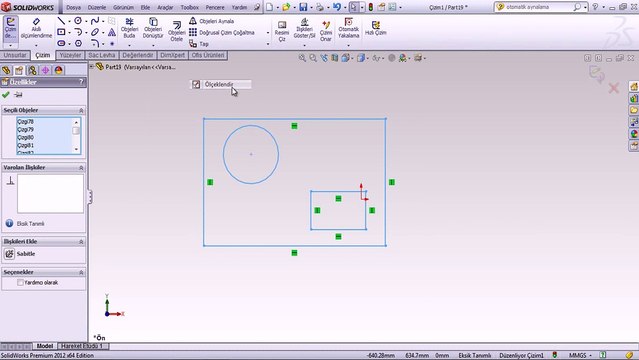Click the Zoom to Fit view icon
The width and height of the screenshot is (639, 360).
click(x=302, y=58)
